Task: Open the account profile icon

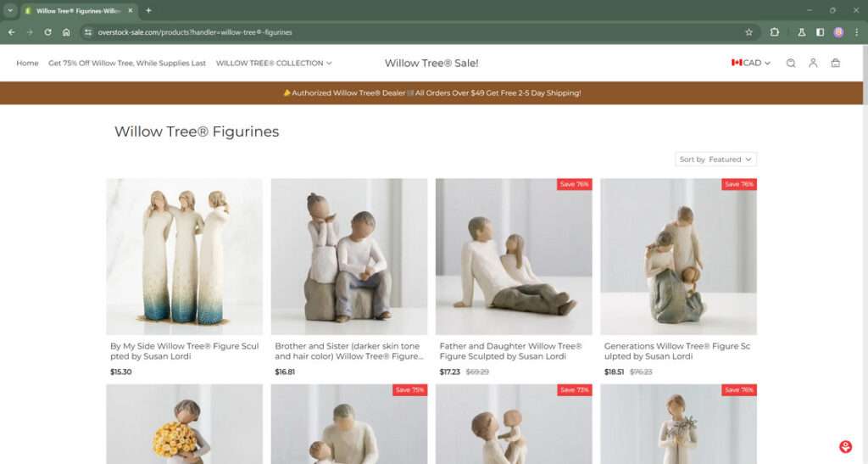Action: [x=813, y=63]
